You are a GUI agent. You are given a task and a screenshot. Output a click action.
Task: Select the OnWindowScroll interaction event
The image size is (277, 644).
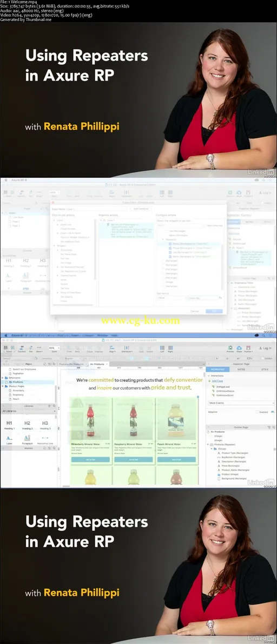click(225, 395)
